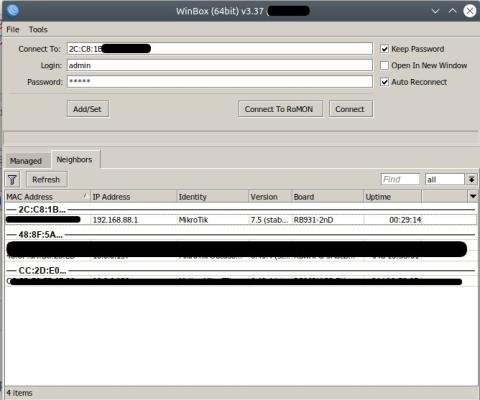Toggle the Auto Reconnect checkbox
The height and width of the screenshot is (400, 480).
[x=384, y=82]
